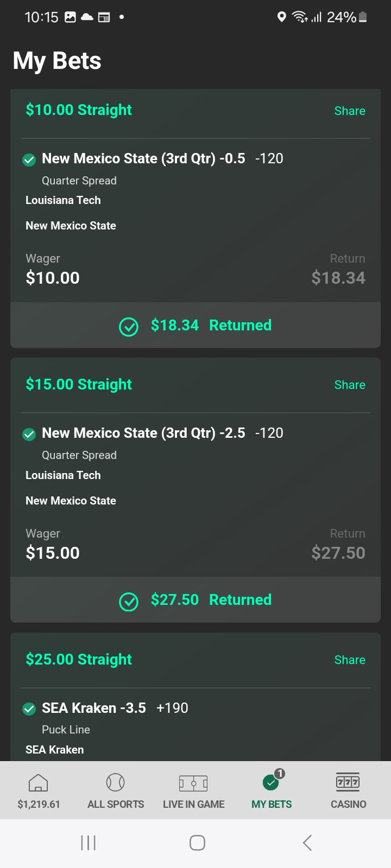Screen dimensions: 391x868
Task: Share the $10.00 Straight bet
Action: click(x=350, y=111)
